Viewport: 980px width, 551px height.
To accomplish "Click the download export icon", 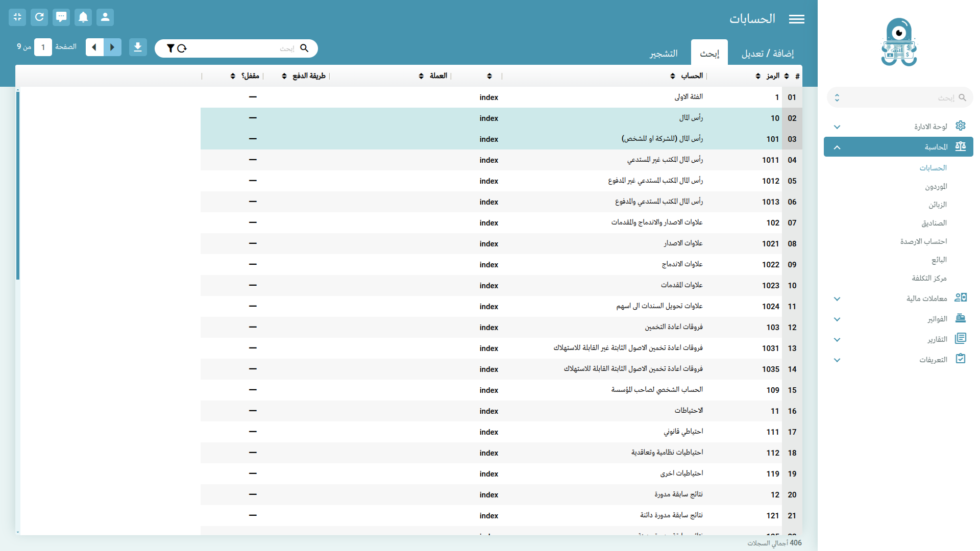I will point(138,47).
